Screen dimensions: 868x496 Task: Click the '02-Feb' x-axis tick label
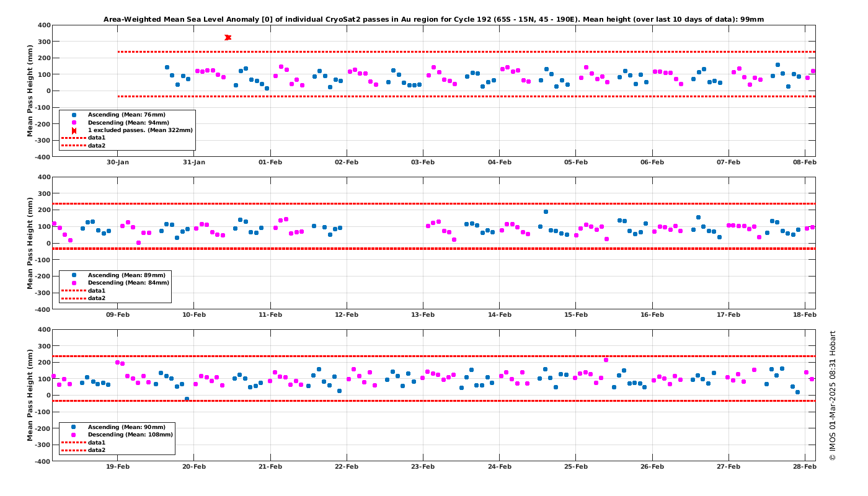coord(347,162)
